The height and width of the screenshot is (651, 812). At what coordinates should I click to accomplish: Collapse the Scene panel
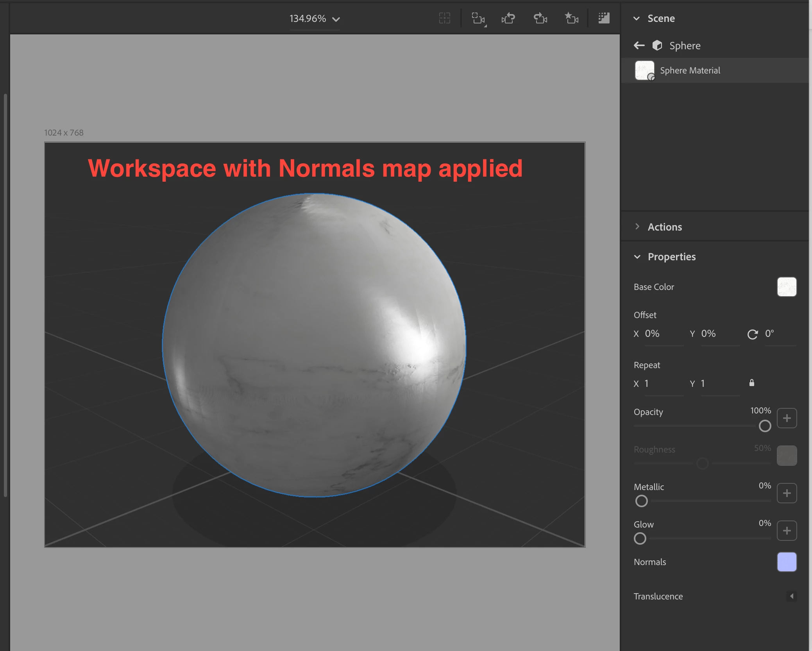[x=637, y=18]
